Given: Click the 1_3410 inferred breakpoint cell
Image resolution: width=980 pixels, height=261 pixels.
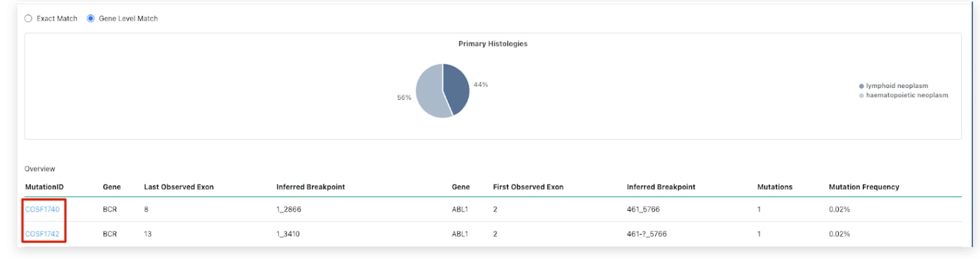Looking at the screenshot, I should [288, 234].
